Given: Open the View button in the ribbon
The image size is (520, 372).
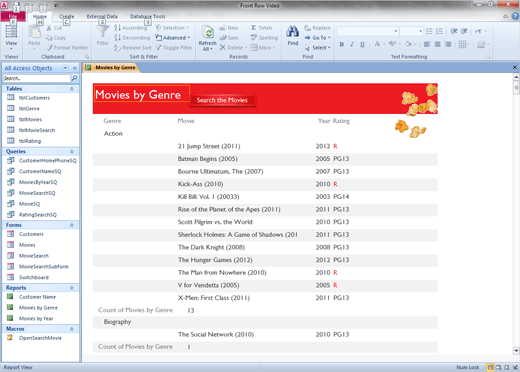Looking at the screenshot, I should point(11,36).
